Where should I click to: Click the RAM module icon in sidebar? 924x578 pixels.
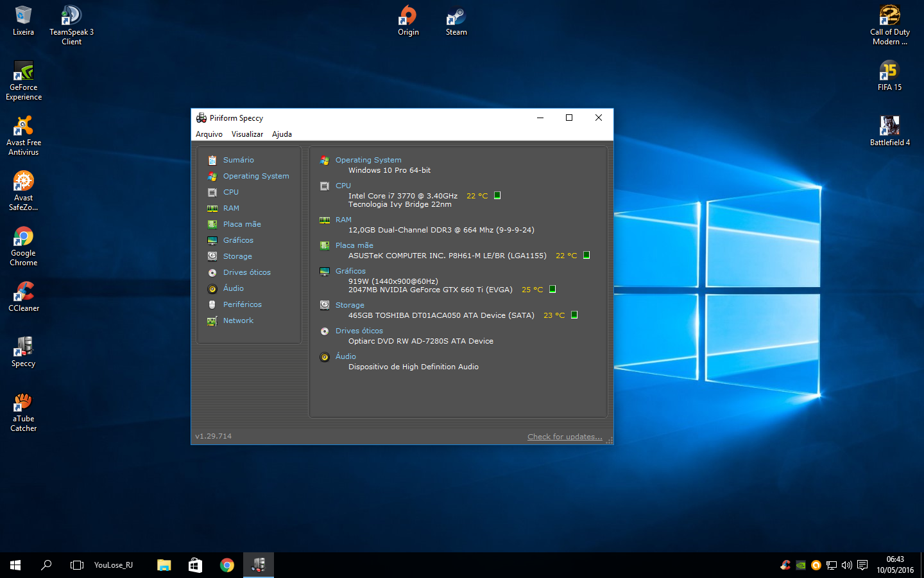coord(212,208)
